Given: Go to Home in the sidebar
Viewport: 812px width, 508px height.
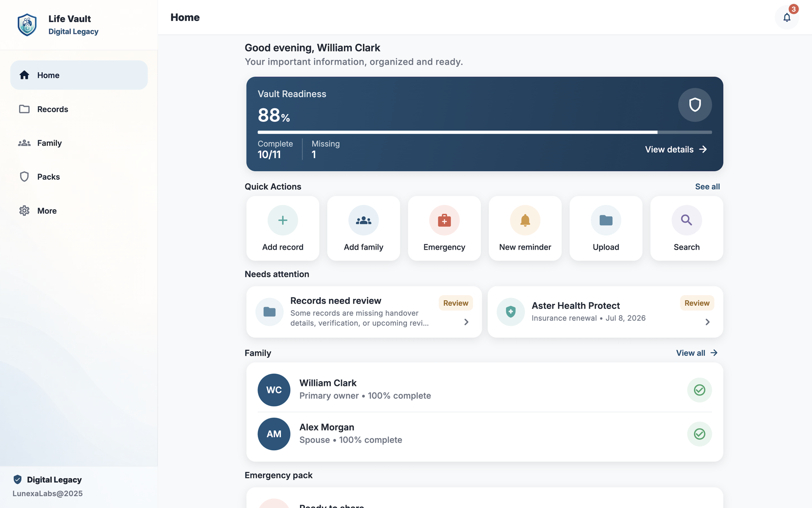Looking at the screenshot, I should tap(79, 75).
